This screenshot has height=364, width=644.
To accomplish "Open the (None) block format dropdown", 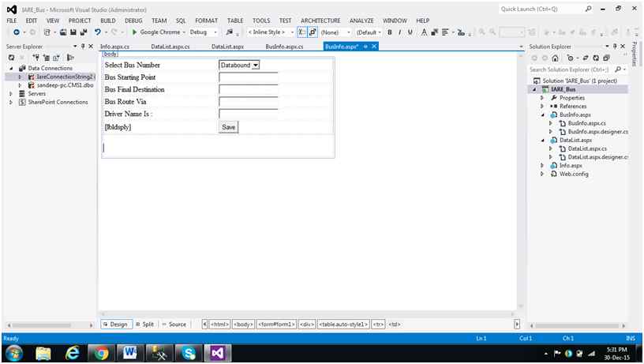I will [x=349, y=32].
